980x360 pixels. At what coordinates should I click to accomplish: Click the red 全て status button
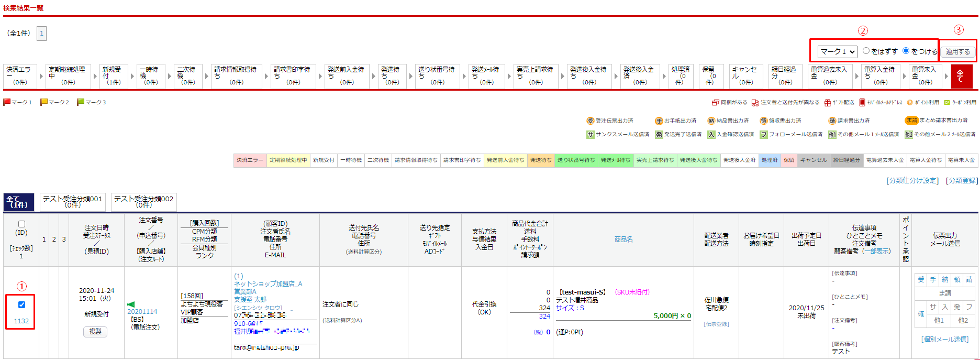(961, 76)
